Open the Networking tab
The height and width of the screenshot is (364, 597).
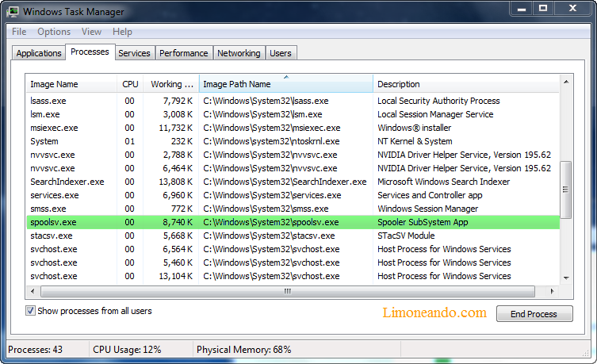239,53
